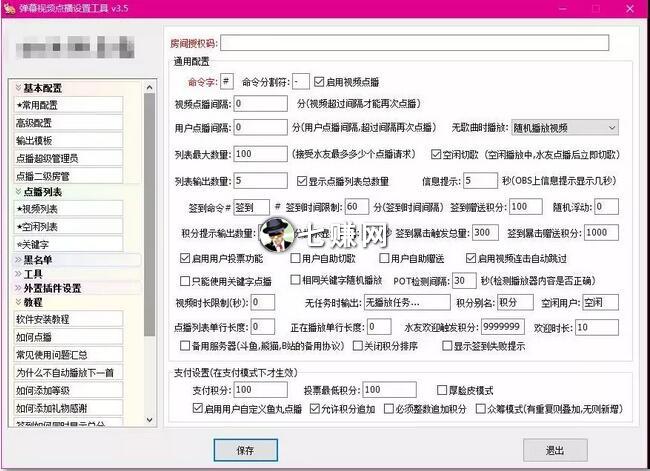The height and width of the screenshot is (471, 650).
Task: Select 点播二级房管 in sidebar
Action: coord(68,176)
